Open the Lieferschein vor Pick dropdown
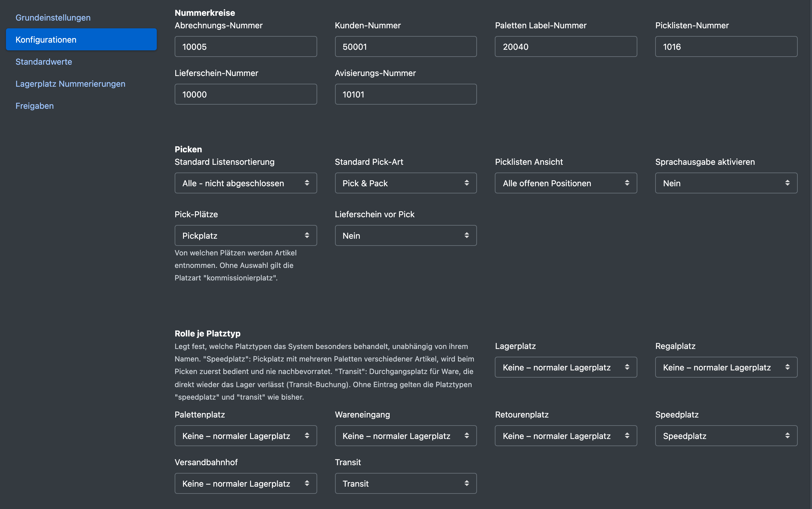812x509 pixels. click(x=406, y=236)
